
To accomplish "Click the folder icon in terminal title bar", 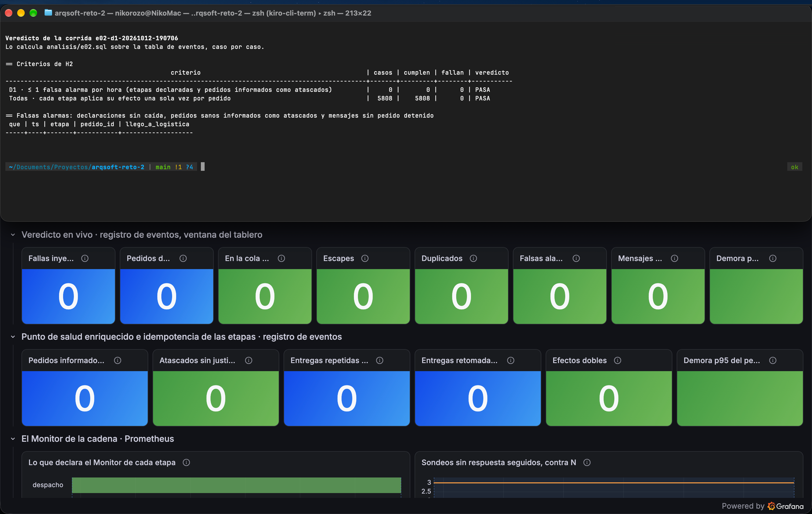I will (48, 13).
